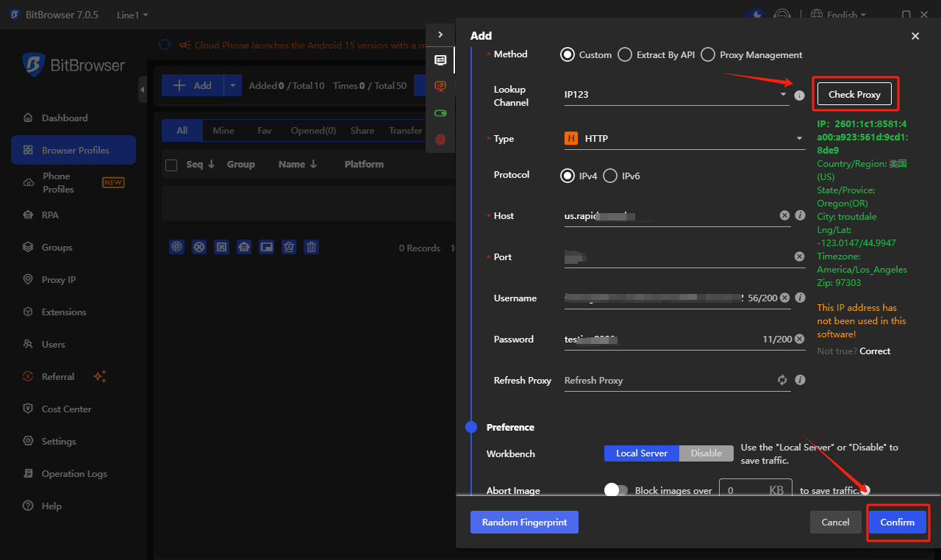Select the Extract By API method
Screen dimensions: 941x560
[625, 54]
